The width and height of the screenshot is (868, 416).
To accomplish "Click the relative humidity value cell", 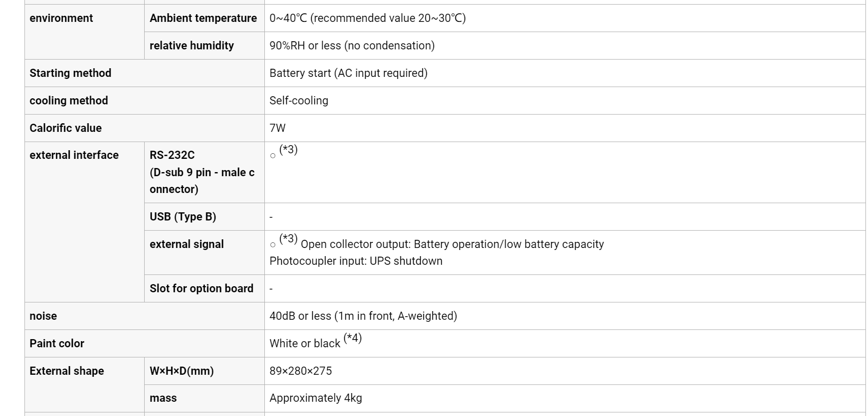I will coord(565,46).
